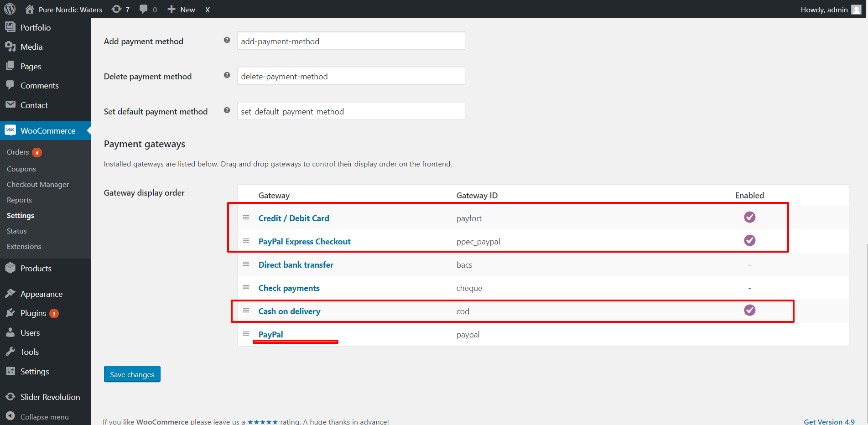Open Plugins menu in the sidebar
Viewport: 868px width, 425px height.
pyautogui.click(x=33, y=313)
